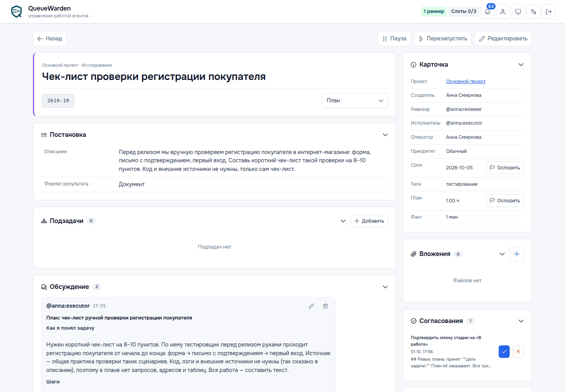Click the Документ result format value
The height and width of the screenshot is (392, 565).
pyautogui.click(x=132, y=184)
